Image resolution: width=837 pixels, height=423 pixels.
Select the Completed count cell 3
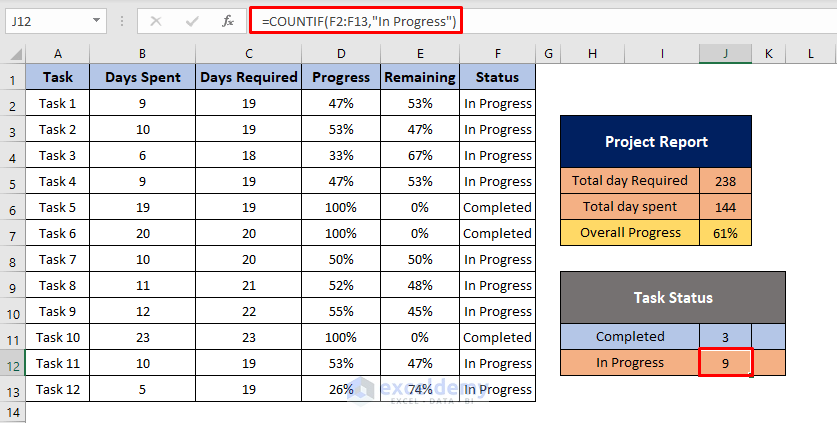click(725, 337)
